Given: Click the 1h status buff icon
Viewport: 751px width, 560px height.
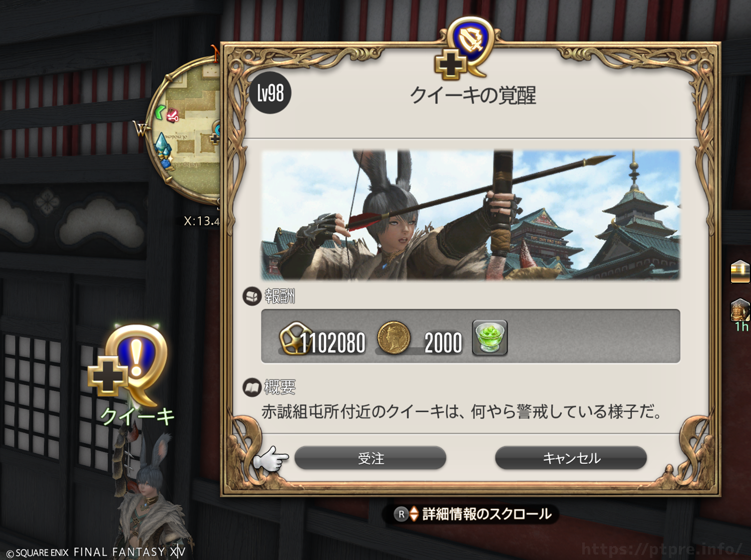Looking at the screenshot, I should 740,311.
